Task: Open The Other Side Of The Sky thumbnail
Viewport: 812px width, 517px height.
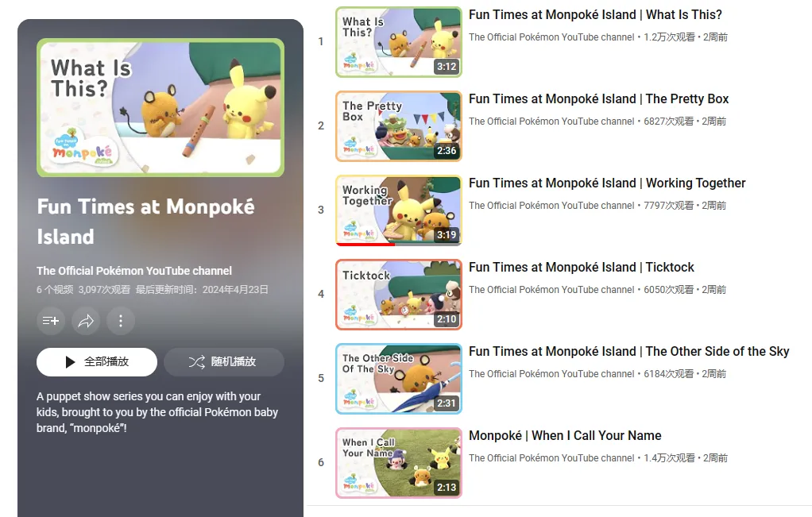Action: click(399, 379)
